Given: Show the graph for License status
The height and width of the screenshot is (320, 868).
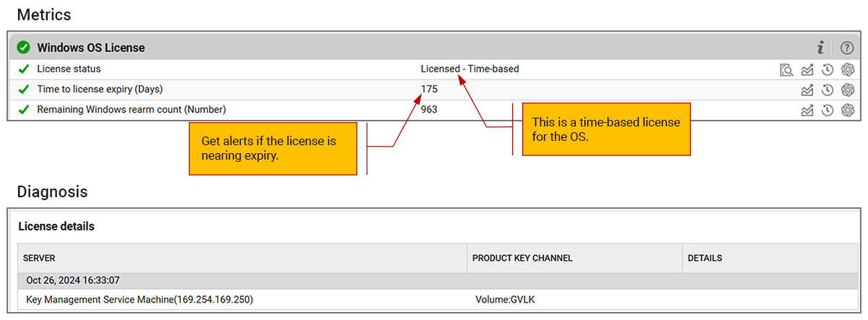Looking at the screenshot, I should coord(807,70).
